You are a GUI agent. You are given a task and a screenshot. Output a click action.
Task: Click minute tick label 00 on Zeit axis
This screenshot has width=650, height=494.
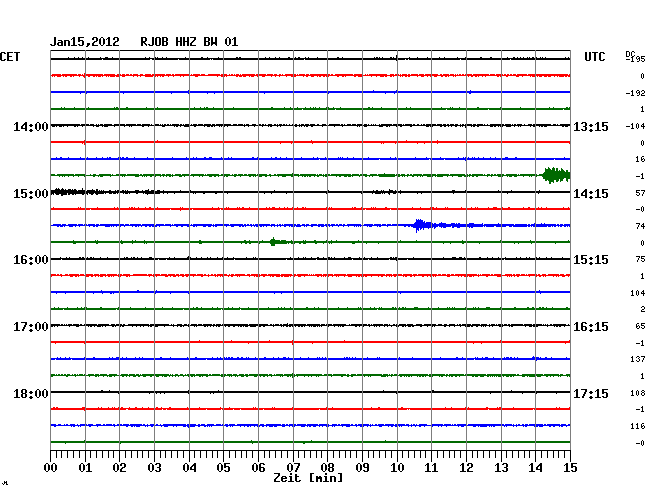point(51,468)
